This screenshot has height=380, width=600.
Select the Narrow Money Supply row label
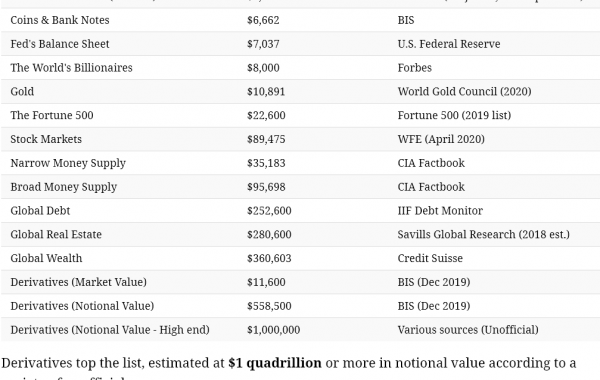(68, 163)
